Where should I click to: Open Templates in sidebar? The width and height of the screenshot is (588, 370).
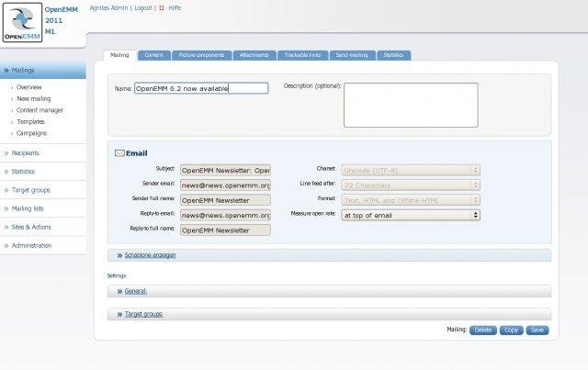[30, 122]
